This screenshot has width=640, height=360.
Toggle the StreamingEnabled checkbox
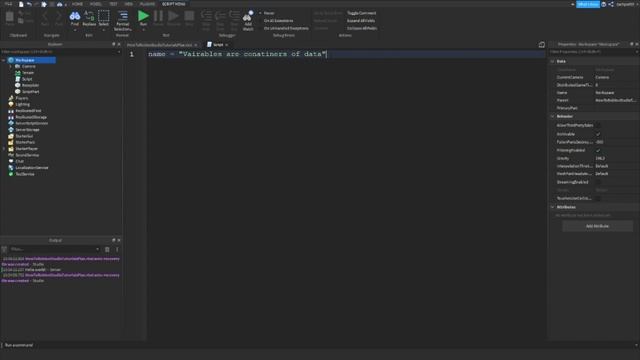tap(598, 182)
